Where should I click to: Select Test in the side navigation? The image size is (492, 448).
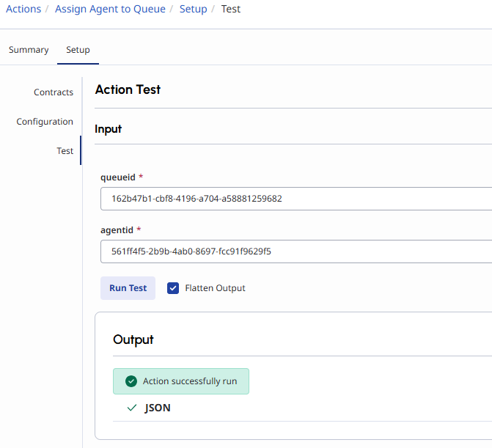coord(65,151)
